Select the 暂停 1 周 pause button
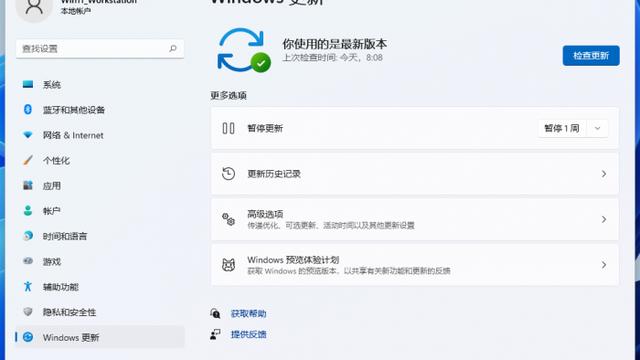 (562, 129)
